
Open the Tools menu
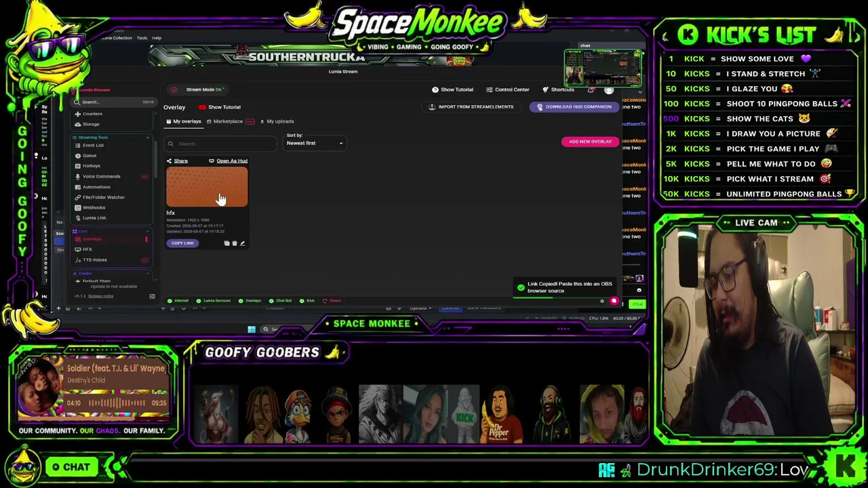point(142,38)
